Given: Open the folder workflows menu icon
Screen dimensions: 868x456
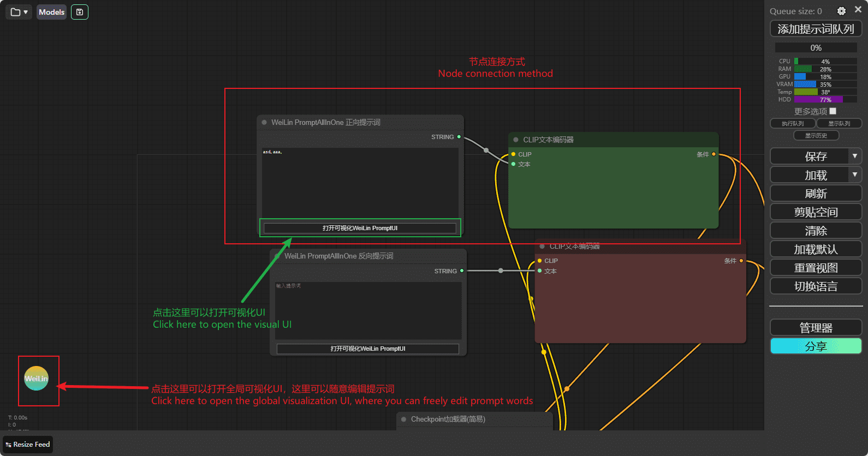Looking at the screenshot, I should point(20,12).
